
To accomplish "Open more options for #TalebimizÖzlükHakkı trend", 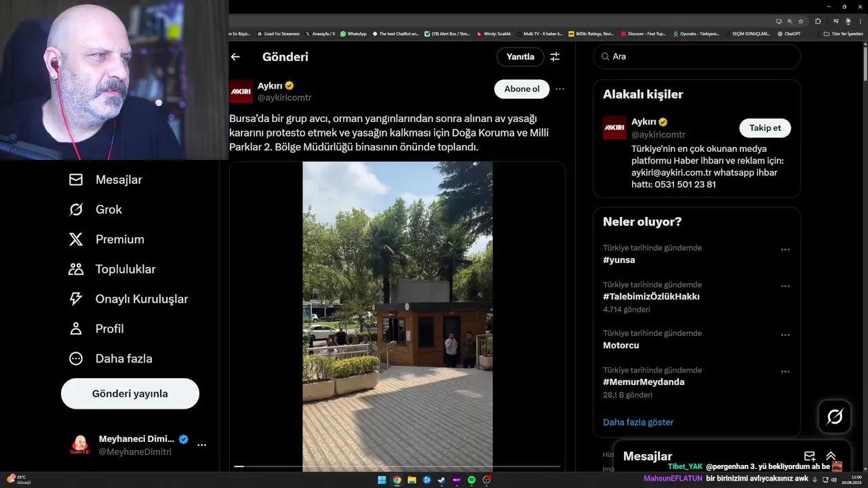I will click(785, 286).
